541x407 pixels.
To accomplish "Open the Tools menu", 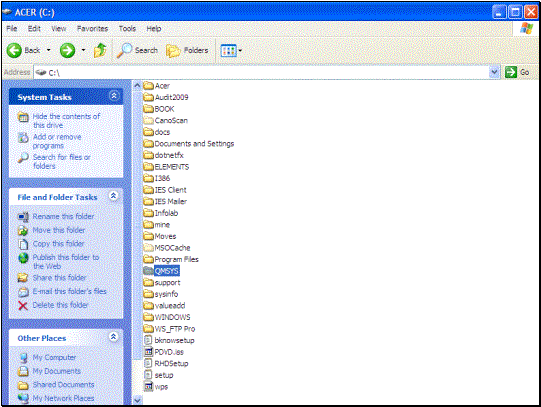I will [127, 29].
